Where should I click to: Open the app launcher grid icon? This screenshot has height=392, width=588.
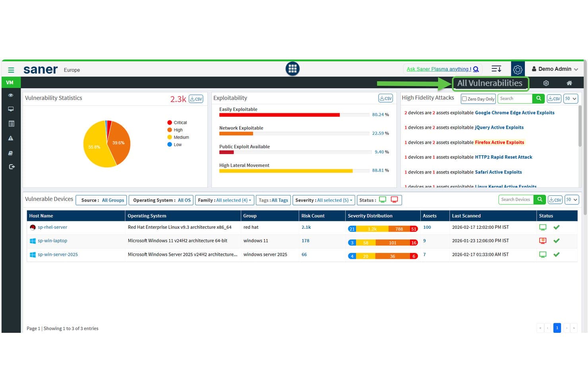pos(292,69)
